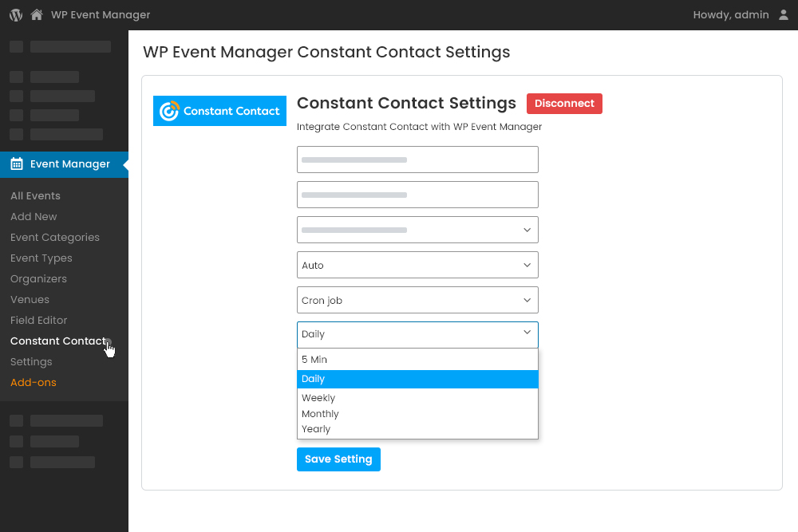Go to Event Categories
The image size is (798, 532).
[x=55, y=237]
